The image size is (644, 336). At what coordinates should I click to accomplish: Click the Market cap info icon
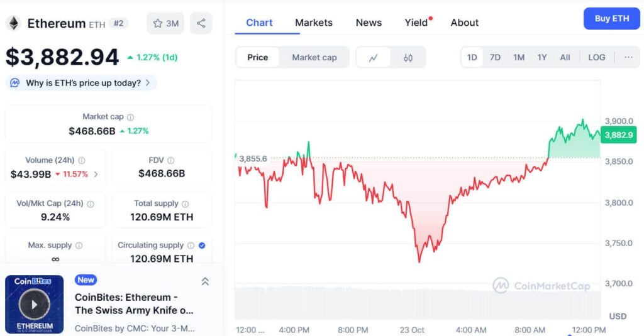pyautogui.click(x=130, y=117)
